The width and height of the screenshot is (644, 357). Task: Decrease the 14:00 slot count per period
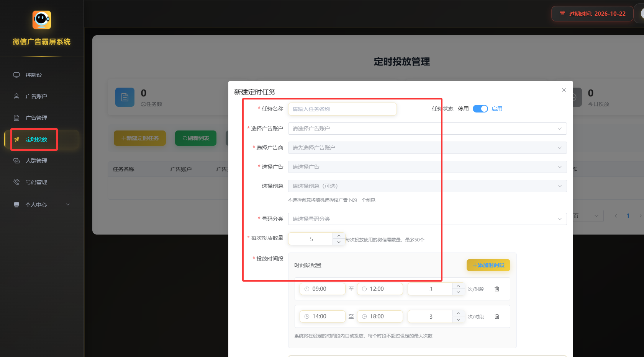coord(458,320)
